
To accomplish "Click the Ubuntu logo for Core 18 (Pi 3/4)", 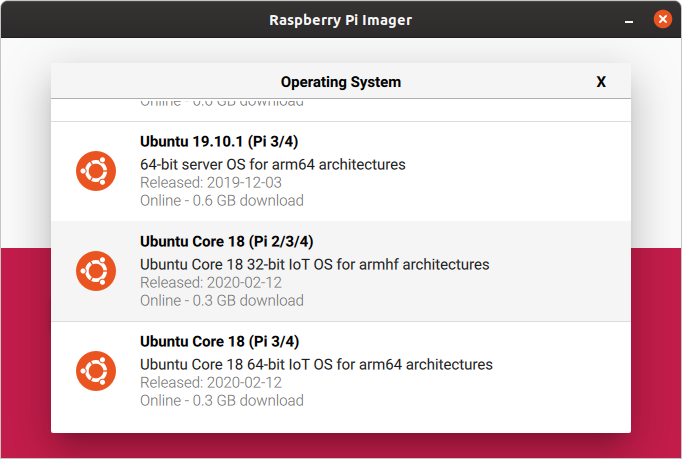I will click(96, 371).
